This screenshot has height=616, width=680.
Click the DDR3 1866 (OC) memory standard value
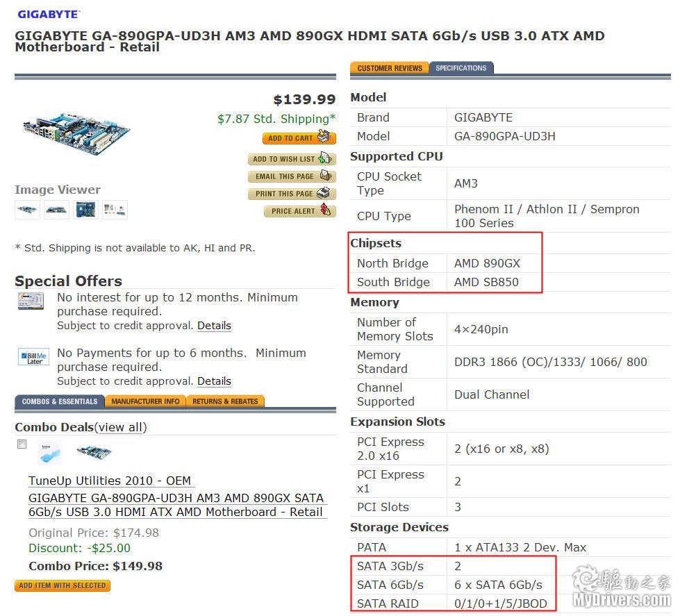(x=551, y=362)
